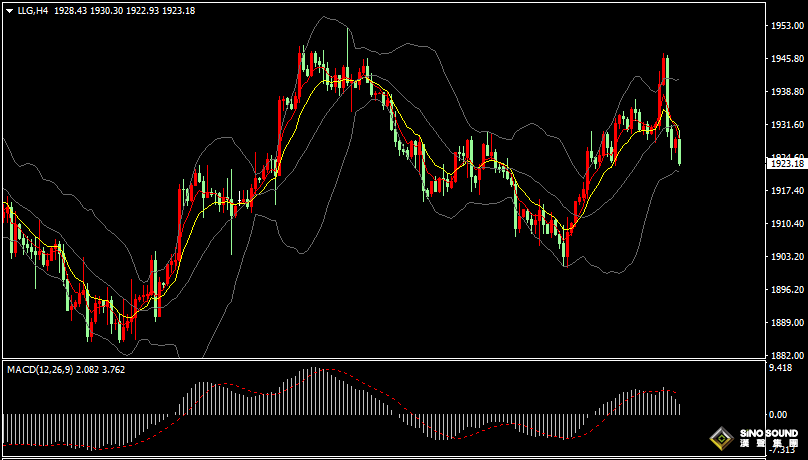Click the 1938.60 price axis label
This screenshot has height=460, width=808.
point(786,92)
